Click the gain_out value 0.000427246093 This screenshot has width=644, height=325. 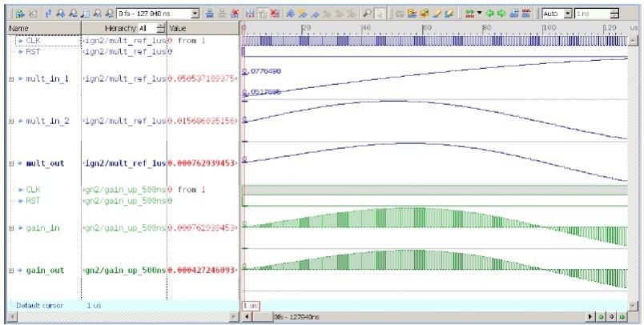(202, 271)
